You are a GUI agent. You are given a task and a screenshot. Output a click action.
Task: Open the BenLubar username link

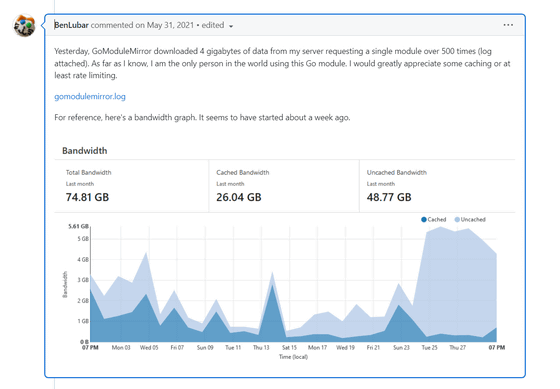(71, 25)
